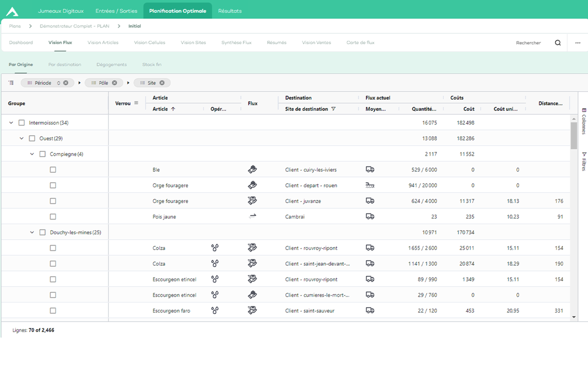The width and height of the screenshot is (588, 366).
Task: Check the Ouest group checkbox
Action: coord(32,138)
